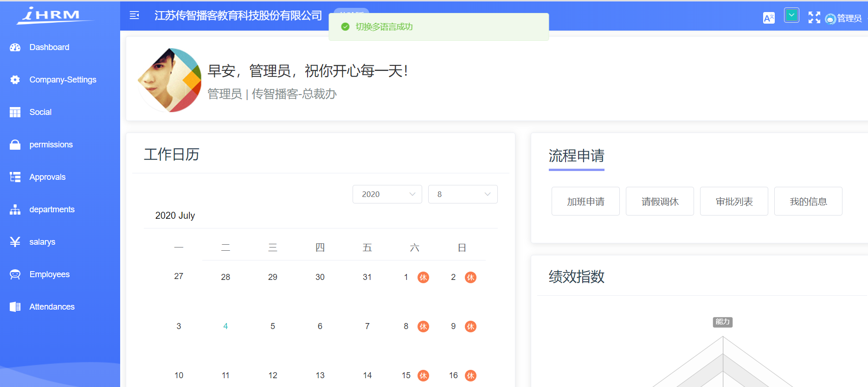Click the permissions lock icon
This screenshot has width=868, height=387.
click(x=15, y=145)
